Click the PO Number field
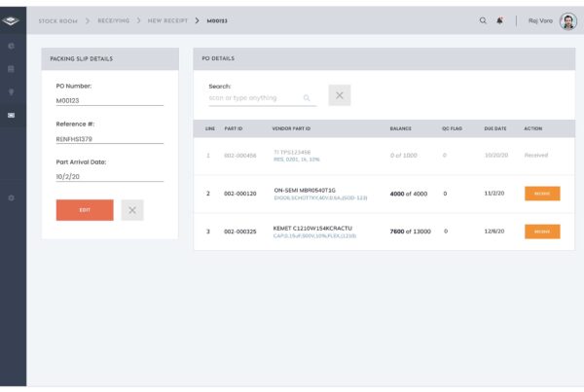The width and height of the screenshot is (584, 392). (109, 99)
